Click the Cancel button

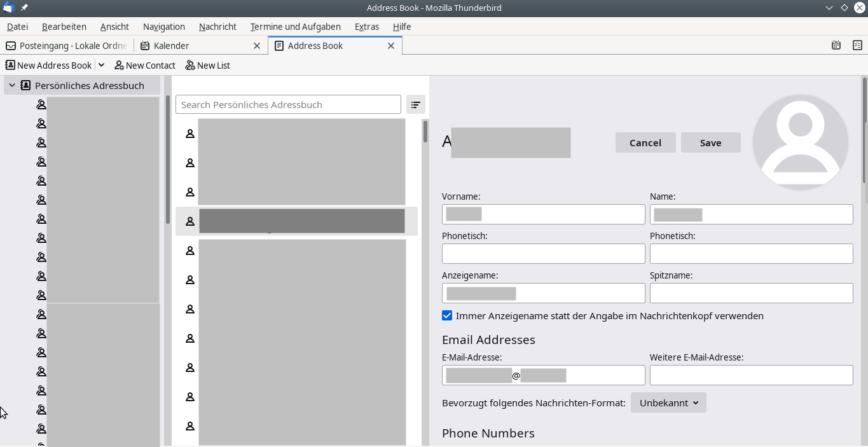(645, 142)
